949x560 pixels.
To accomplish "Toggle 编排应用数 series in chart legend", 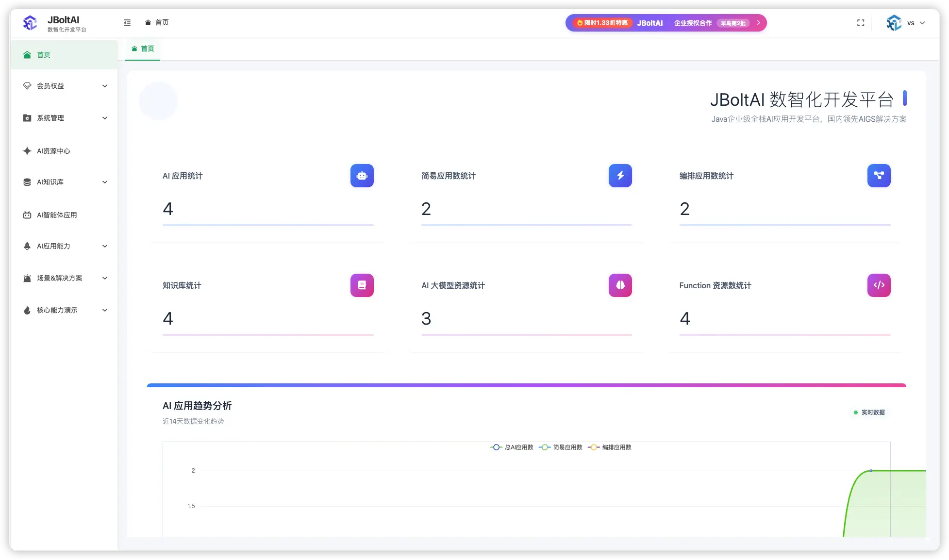I will [610, 447].
